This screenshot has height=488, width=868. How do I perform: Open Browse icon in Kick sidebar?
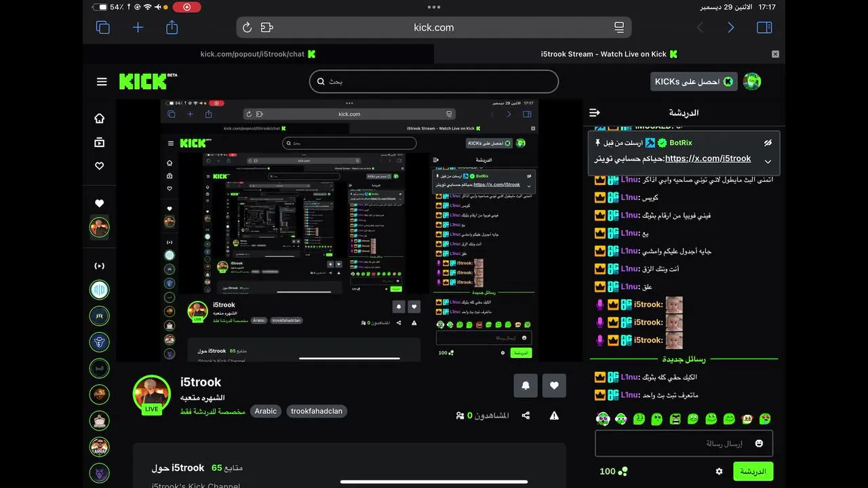[x=100, y=142]
